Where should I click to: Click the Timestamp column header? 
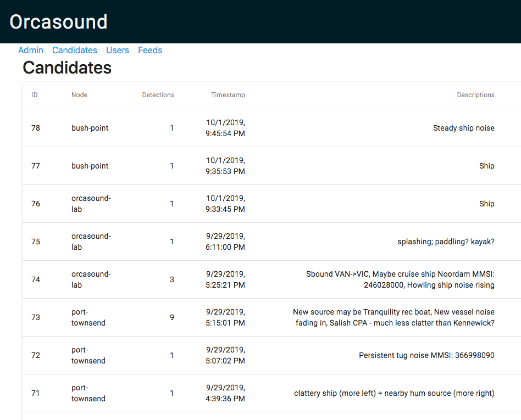228,95
